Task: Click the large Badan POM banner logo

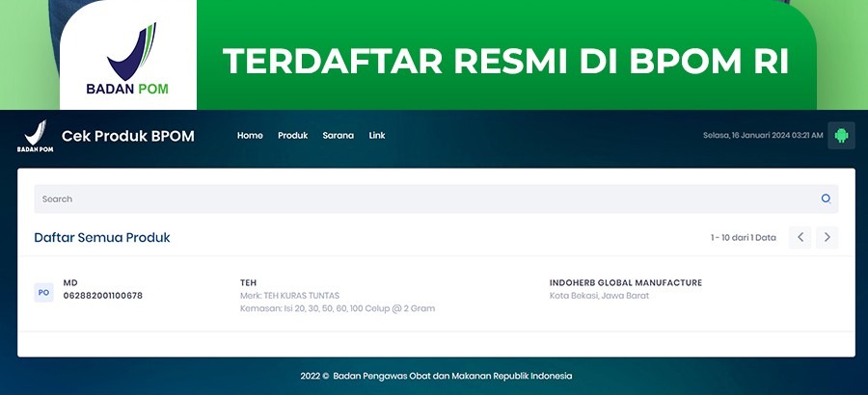Action: (128, 60)
